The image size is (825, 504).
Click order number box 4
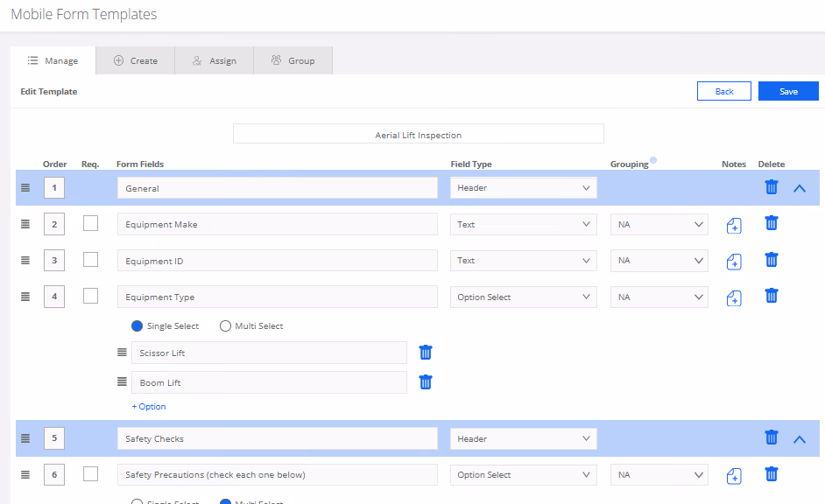pyautogui.click(x=54, y=297)
